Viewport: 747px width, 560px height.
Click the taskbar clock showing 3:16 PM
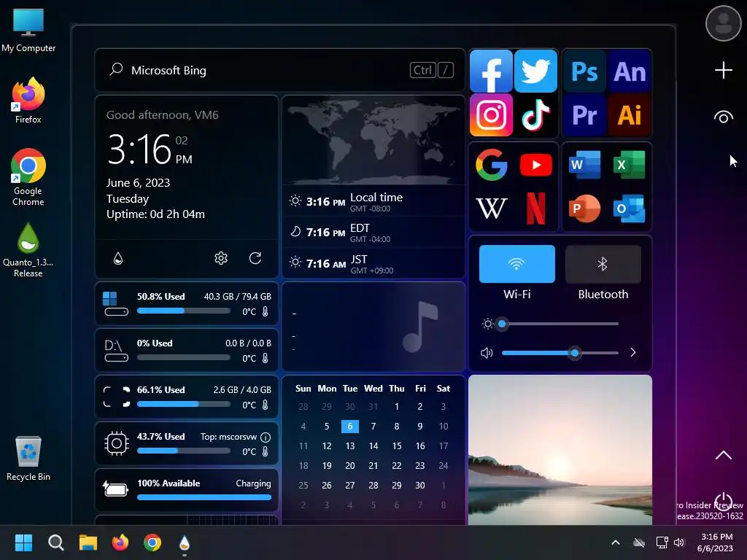(x=716, y=542)
